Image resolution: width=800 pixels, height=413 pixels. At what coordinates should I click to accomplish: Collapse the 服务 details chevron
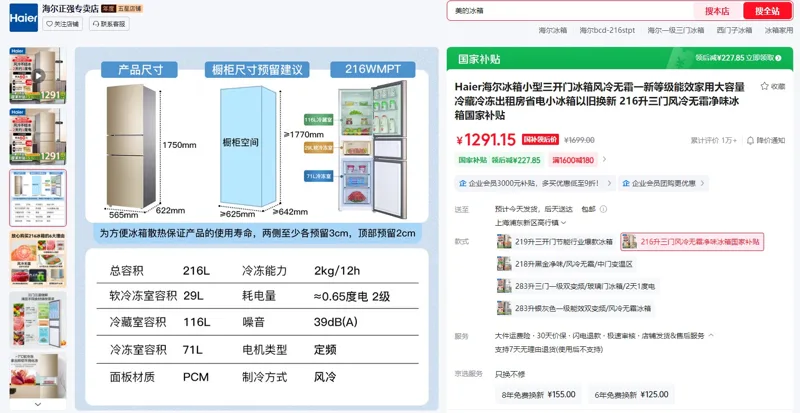click(x=711, y=335)
